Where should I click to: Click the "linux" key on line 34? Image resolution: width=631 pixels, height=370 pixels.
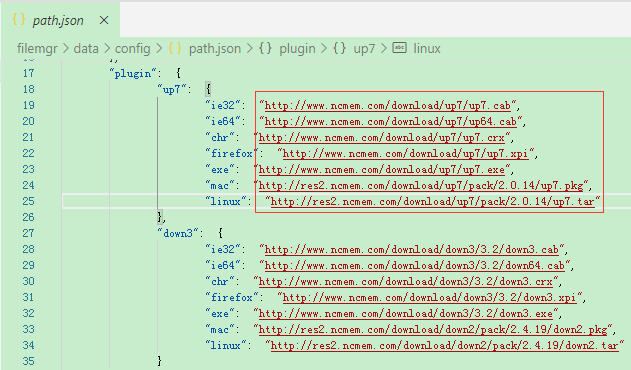pyautogui.click(x=226, y=345)
